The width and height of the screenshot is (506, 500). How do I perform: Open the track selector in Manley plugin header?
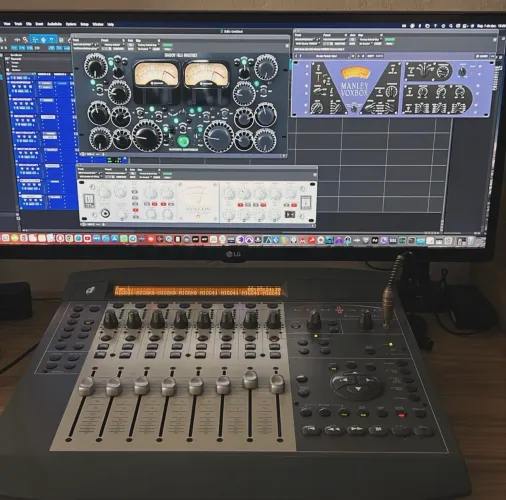(306, 39)
